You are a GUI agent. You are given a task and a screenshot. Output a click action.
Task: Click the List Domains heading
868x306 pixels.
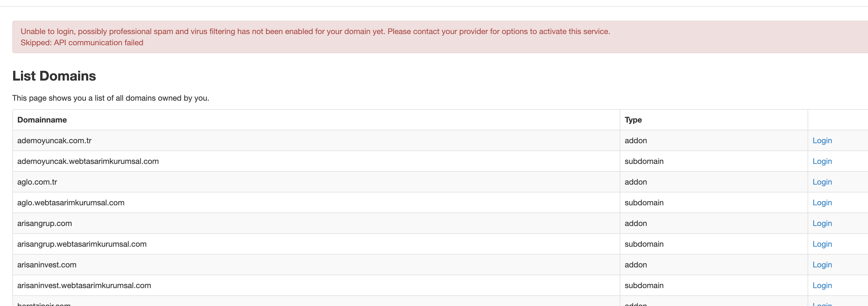pos(54,76)
